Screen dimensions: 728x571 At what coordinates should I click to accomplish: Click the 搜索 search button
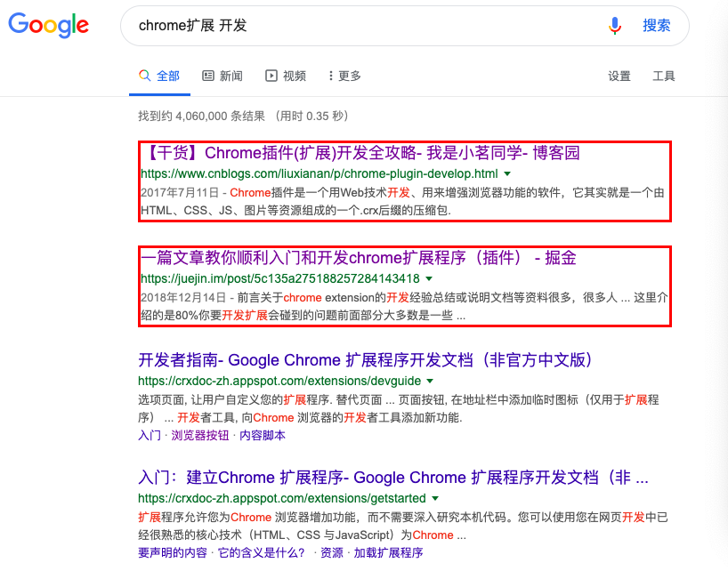tap(657, 26)
